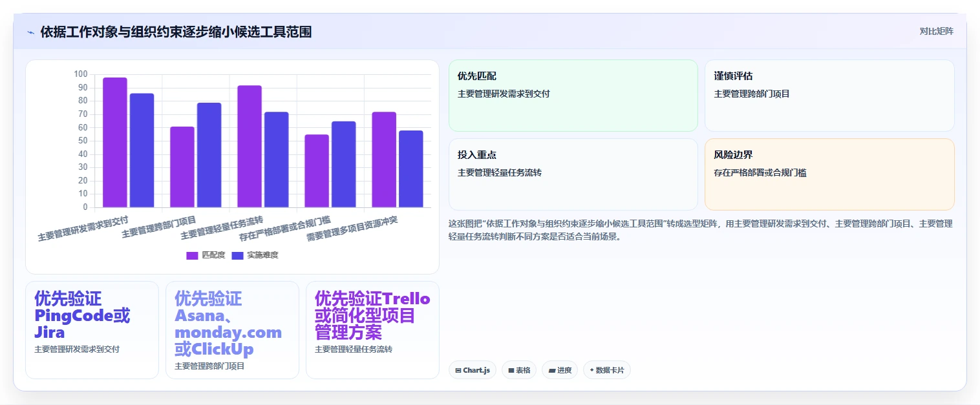
Task: Click the blue 实施难度 bar for 主要管理轻量任务流转
Action: point(277,160)
